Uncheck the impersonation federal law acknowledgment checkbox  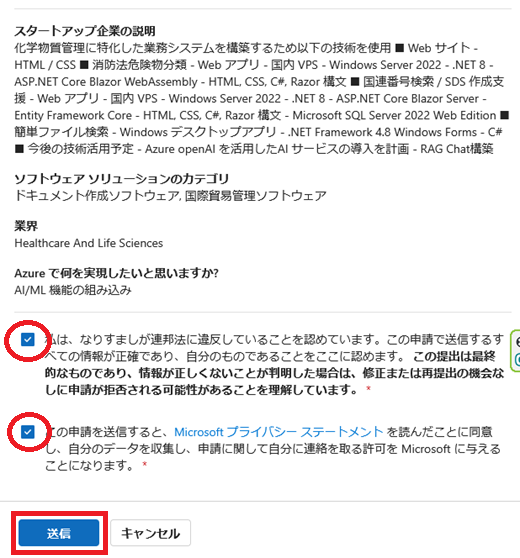click(x=27, y=340)
